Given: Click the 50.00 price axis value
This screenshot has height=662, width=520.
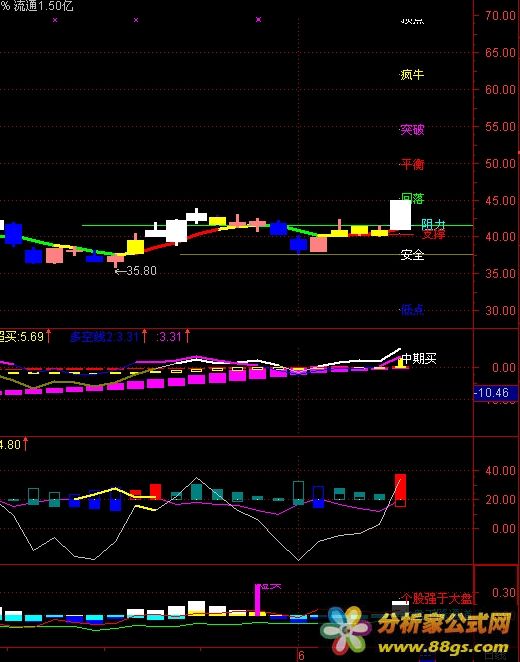Looking at the screenshot, I should pyautogui.click(x=501, y=163).
